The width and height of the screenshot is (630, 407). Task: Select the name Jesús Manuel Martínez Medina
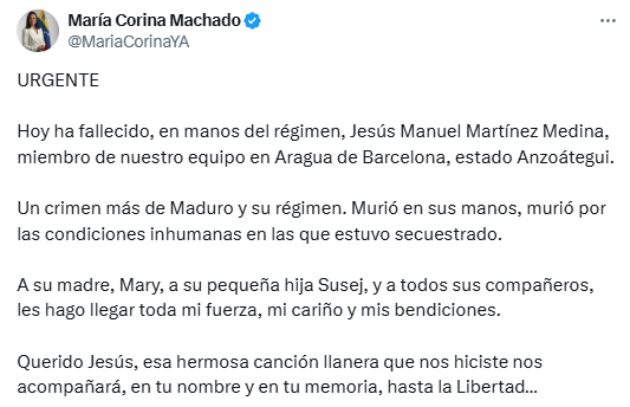pyautogui.click(x=477, y=131)
